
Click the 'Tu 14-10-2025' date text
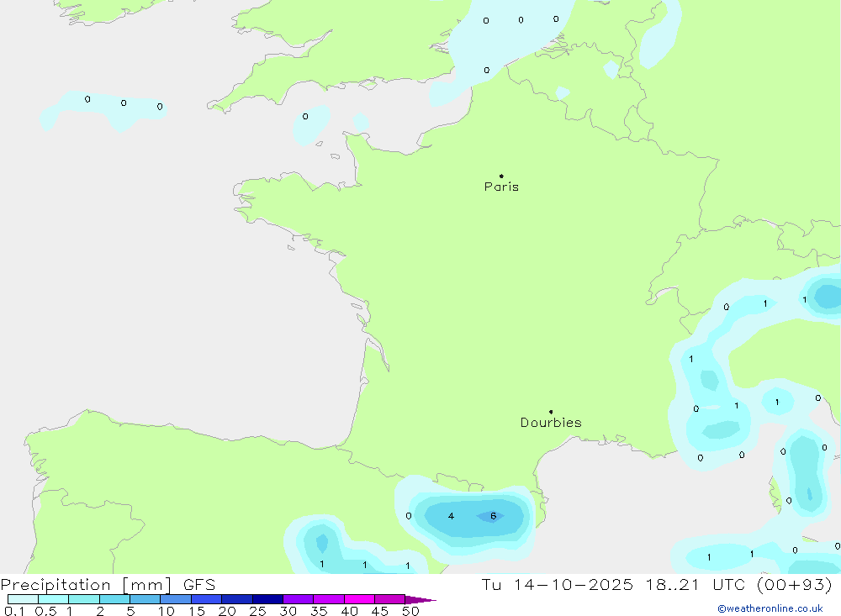(x=558, y=585)
